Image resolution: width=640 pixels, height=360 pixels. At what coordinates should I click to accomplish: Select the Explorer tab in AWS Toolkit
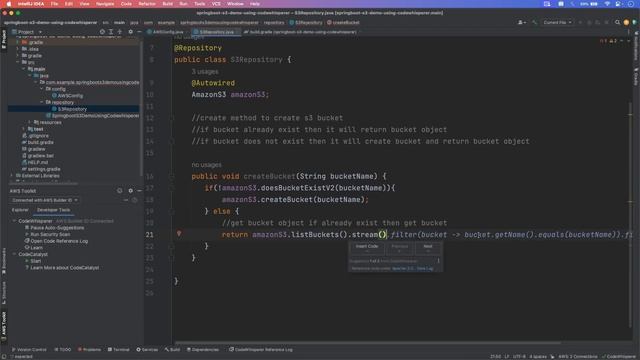pos(20,210)
